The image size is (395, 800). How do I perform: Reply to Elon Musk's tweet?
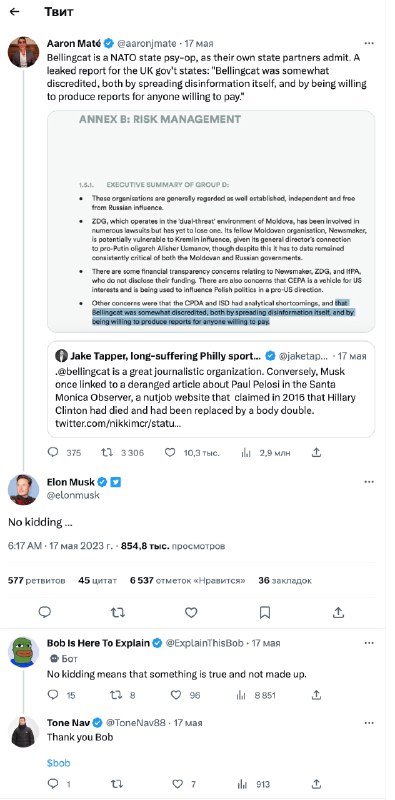[45, 612]
